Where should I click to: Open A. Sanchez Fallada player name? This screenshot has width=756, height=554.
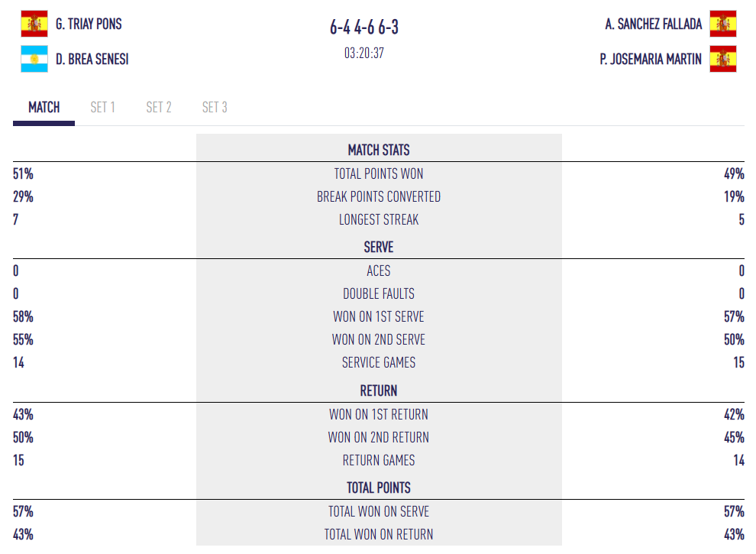click(x=653, y=24)
